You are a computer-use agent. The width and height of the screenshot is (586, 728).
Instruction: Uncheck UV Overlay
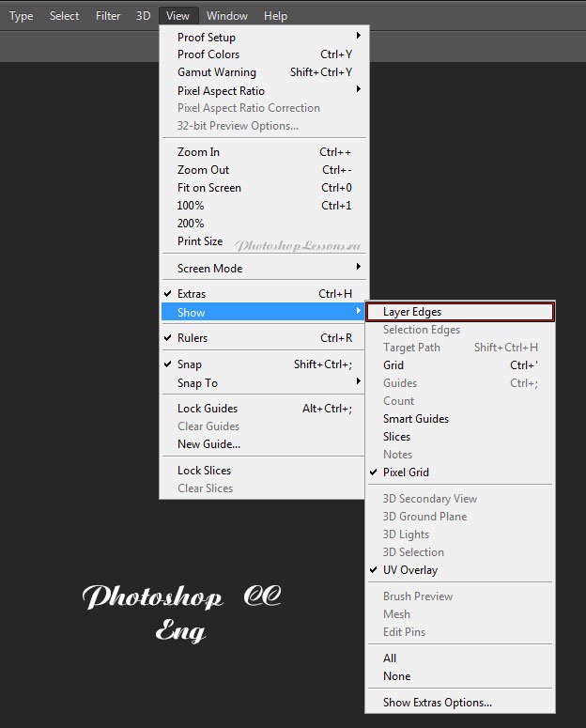point(460,570)
